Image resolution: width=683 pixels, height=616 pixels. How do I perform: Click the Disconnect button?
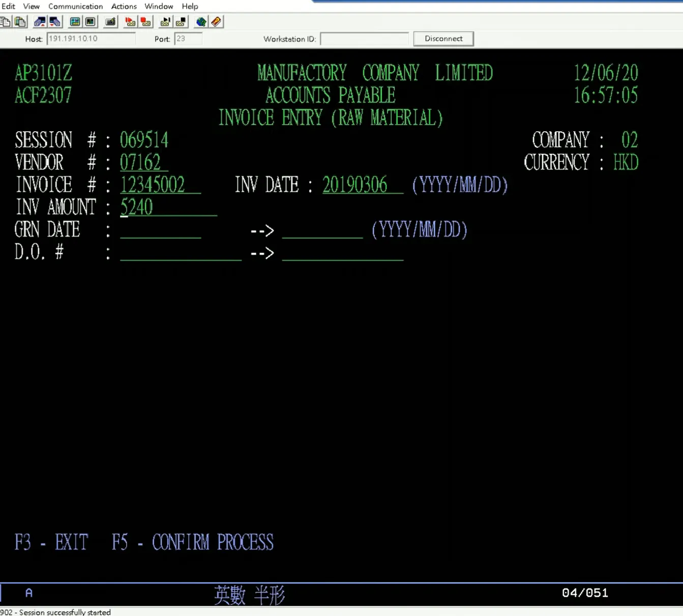pos(443,39)
